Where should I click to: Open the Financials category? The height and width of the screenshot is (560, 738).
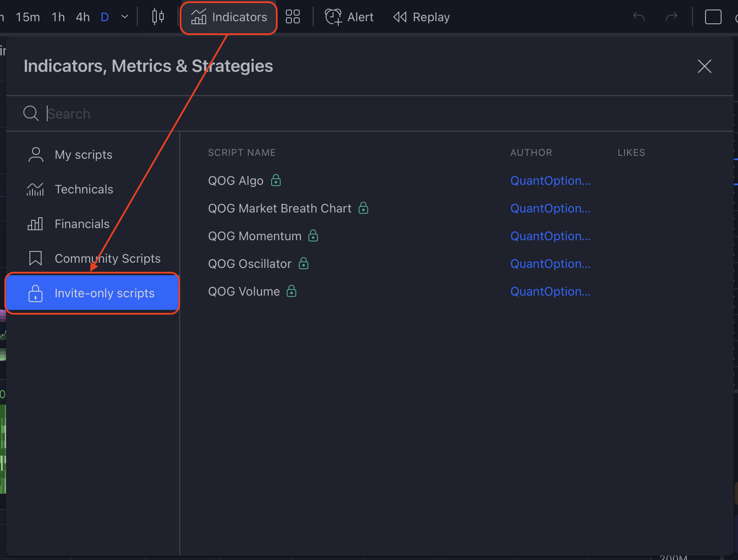pos(82,224)
